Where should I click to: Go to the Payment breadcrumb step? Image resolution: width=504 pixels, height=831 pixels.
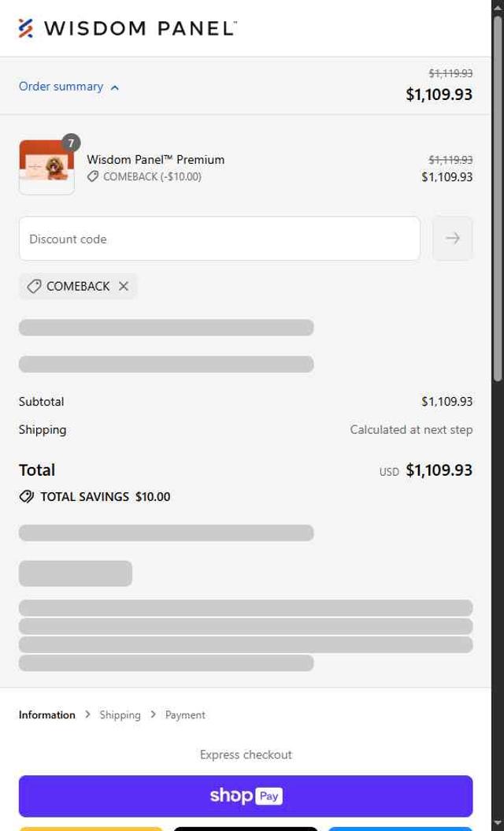click(x=185, y=715)
